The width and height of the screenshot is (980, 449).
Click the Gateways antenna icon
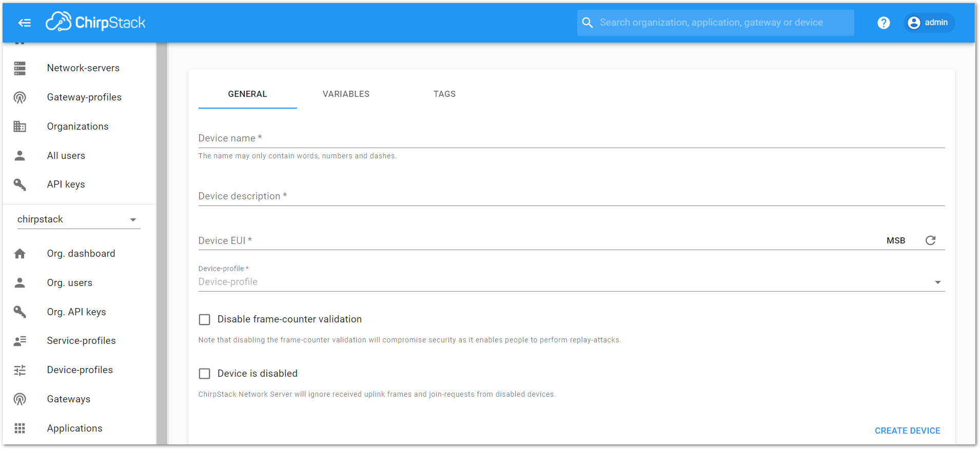[x=20, y=399]
